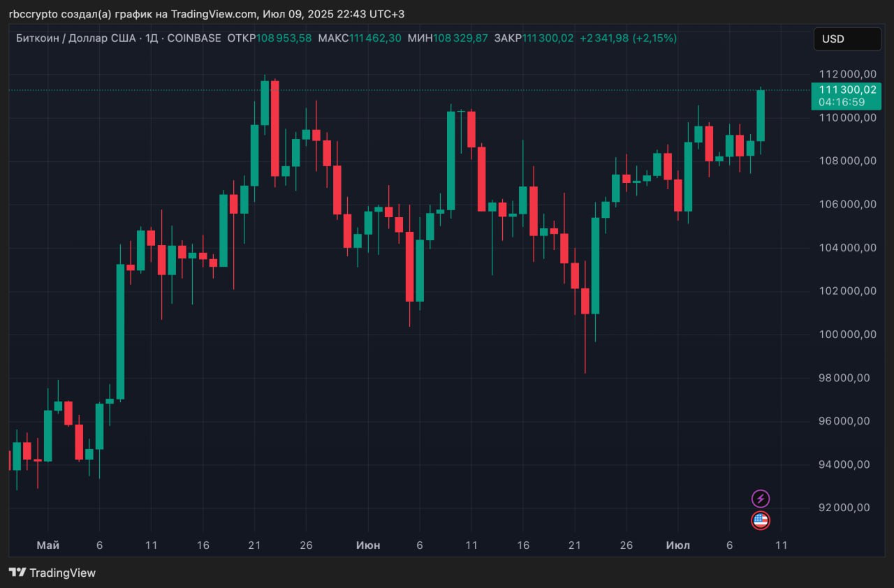The image size is (894, 588).
Task: Click the purple lightning bolt event icon
Action: coord(761,499)
